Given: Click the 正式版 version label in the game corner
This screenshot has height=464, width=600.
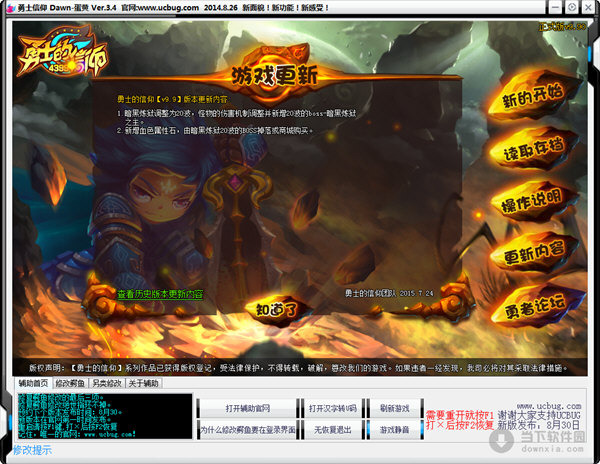Looking at the screenshot, I should point(562,27).
